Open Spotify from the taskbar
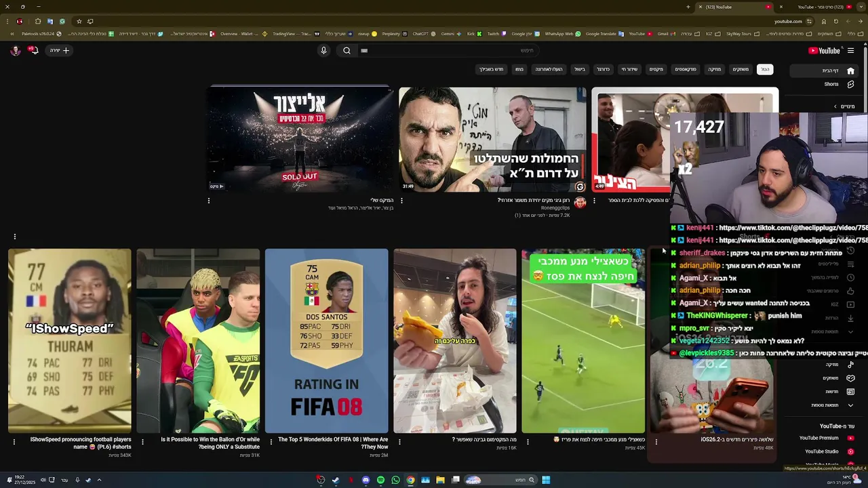This screenshot has width=868, height=488. (x=380, y=480)
